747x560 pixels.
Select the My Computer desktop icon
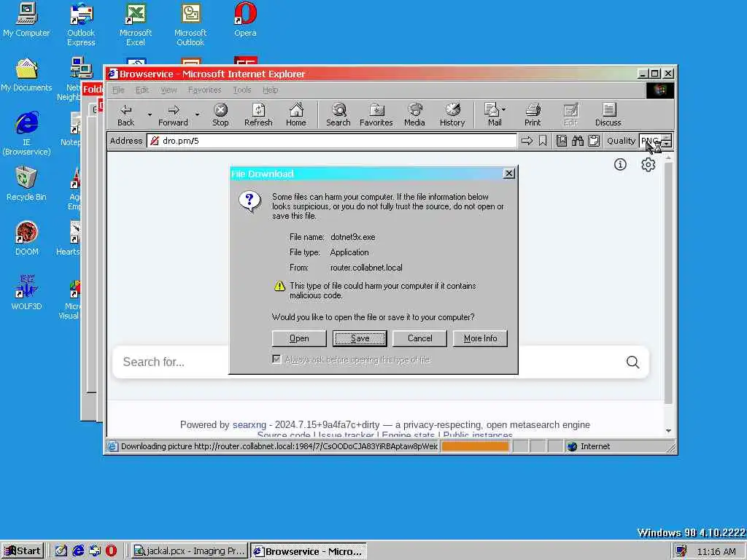(x=26, y=20)
